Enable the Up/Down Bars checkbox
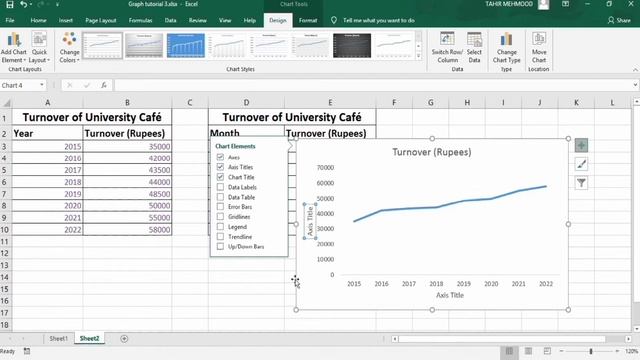Image resolution: width=640 pixels, height=360 pixels. 220,247
